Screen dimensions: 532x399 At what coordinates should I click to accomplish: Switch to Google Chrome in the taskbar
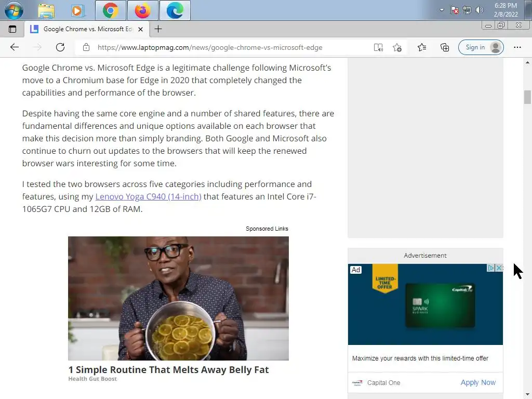coord(111,10)
